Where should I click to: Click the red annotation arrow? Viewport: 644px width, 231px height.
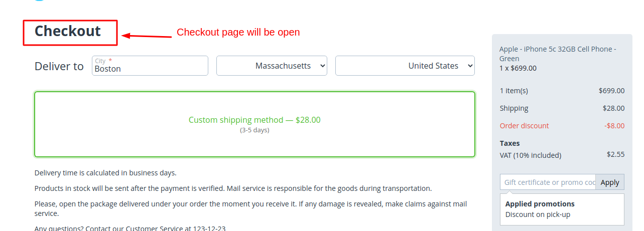point(147,36)
